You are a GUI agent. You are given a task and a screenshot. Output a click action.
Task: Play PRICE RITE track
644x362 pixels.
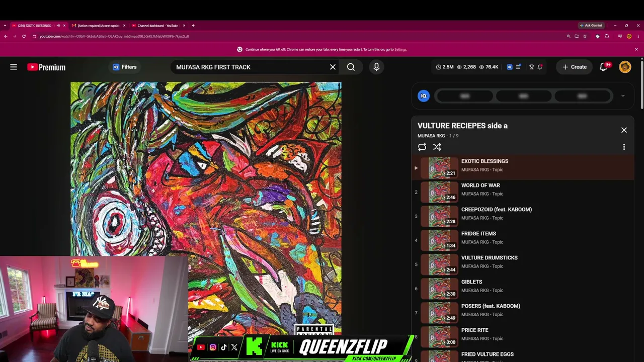tap(523, 337)
